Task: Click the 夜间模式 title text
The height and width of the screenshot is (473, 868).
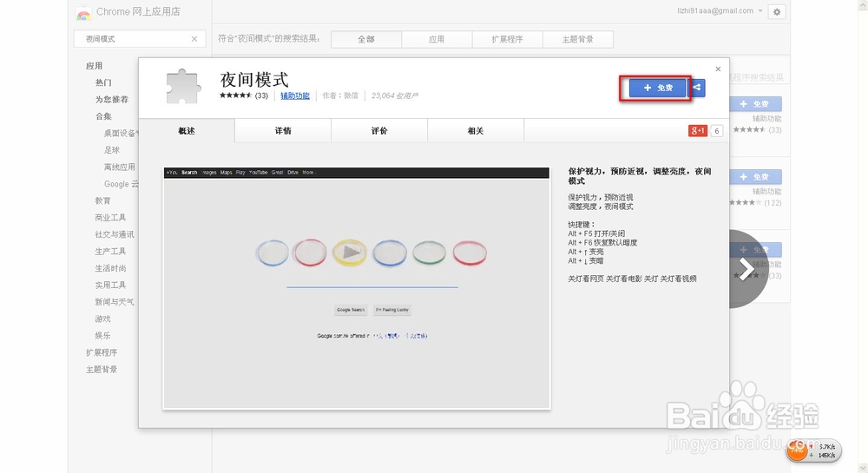Action: pyautogui.click(x=254, y=80)
